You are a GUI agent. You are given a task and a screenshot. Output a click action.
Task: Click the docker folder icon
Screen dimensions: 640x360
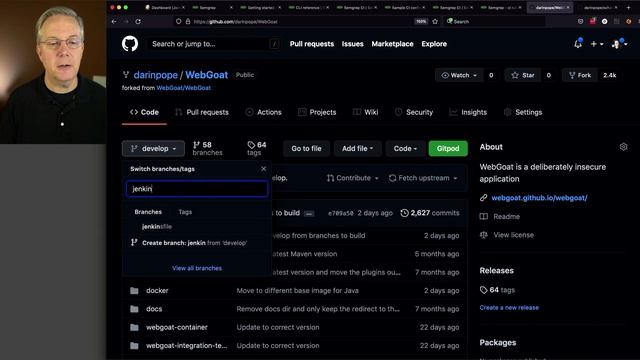pos(134,291)
